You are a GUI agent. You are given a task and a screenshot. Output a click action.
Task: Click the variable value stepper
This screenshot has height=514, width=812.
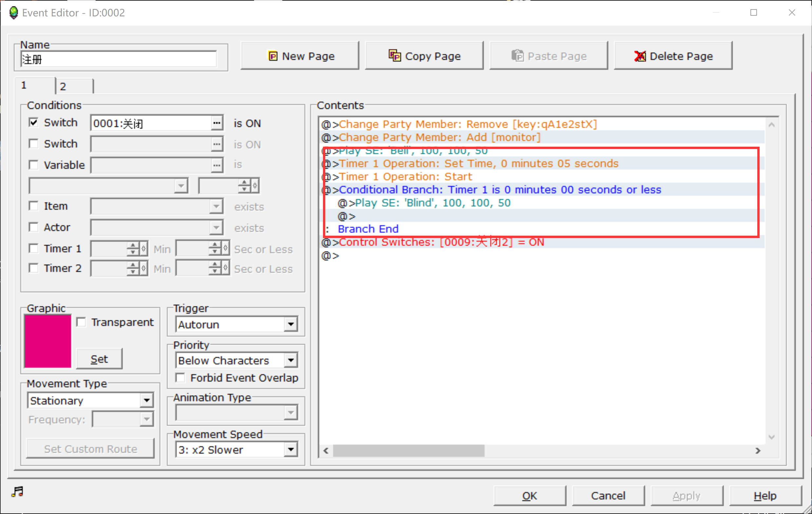click(x=249, y=186)
